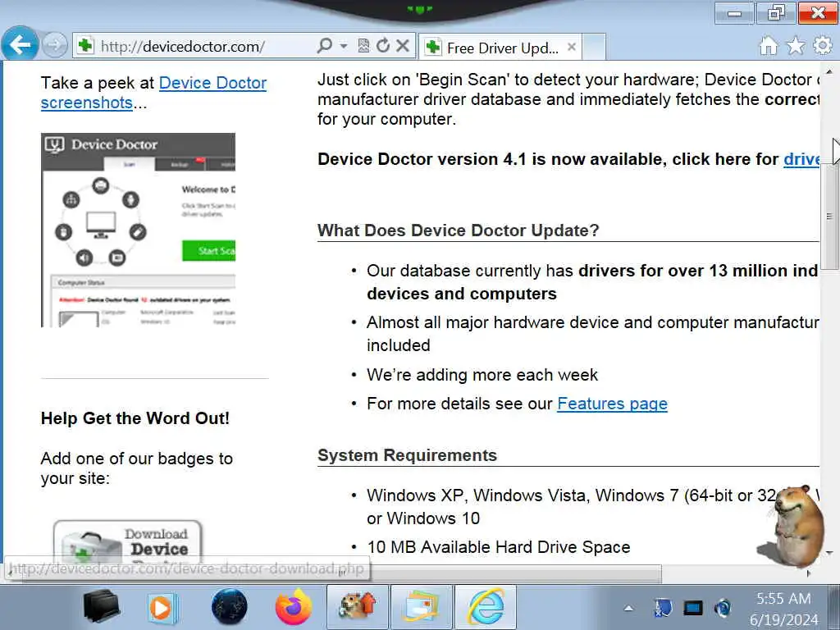Select the Free Driver Upd... tab
The width and height of the screenshot is (840, 630).
pyautogui.click(x=500, y=48)
